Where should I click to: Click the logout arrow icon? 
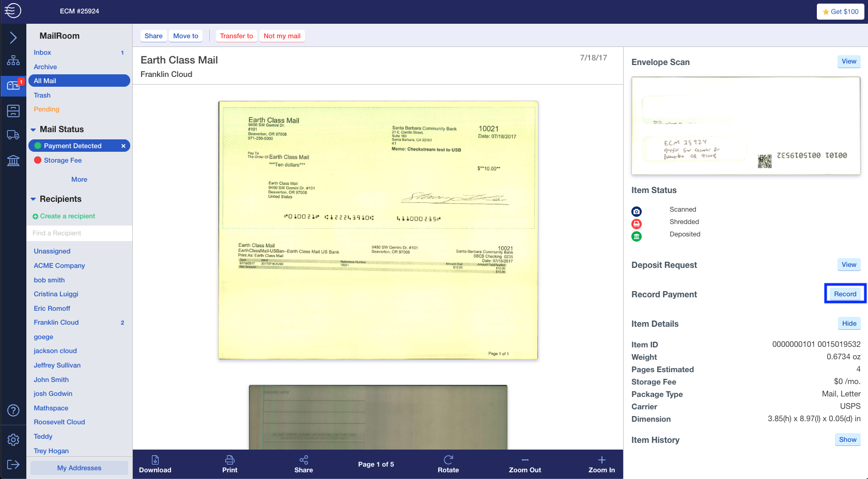13,465
